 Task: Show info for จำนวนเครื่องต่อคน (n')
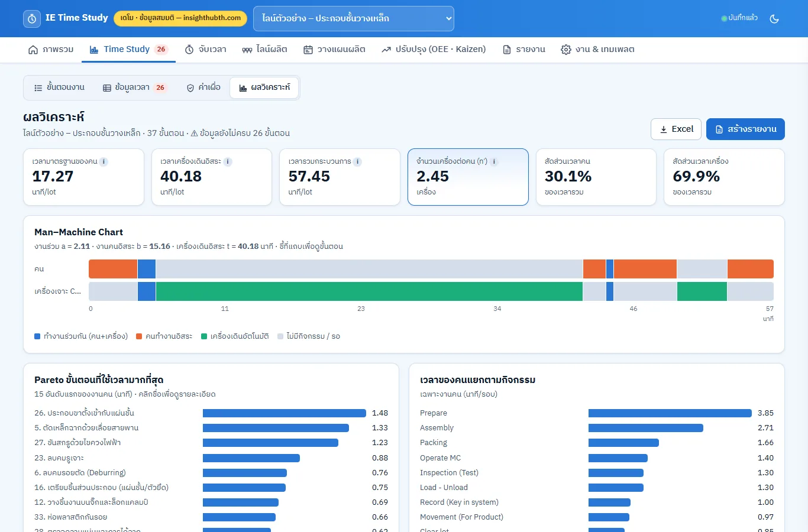point(495,161)
